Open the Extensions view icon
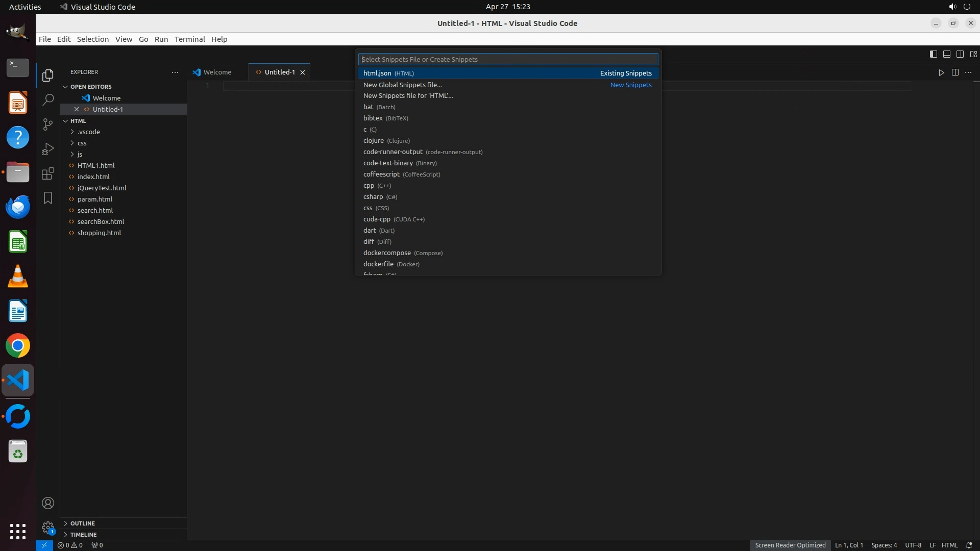980x551 pixels. (x=48, y=173)
